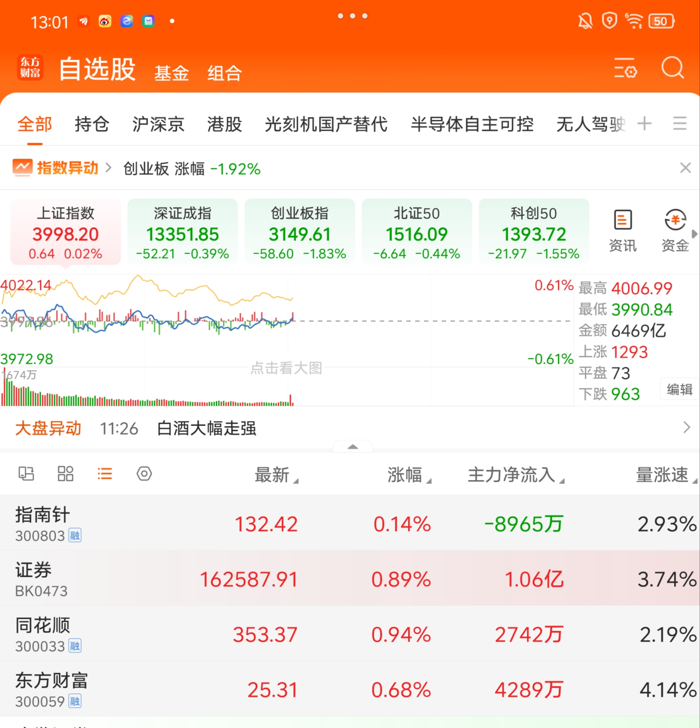Image resolution: width=700 pixels, height=728 pixels.
Task: Open the search magnifier icon
Action: tap(673, 68)
